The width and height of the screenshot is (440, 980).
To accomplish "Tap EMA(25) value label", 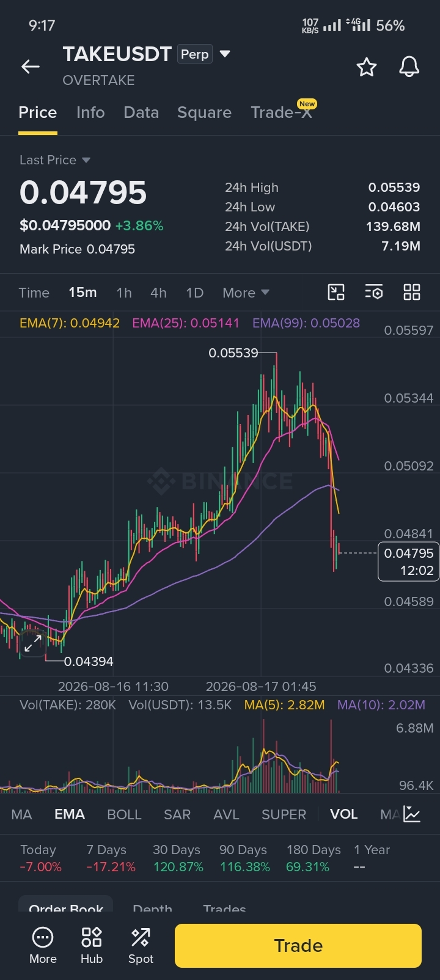I will coord(186,323).
